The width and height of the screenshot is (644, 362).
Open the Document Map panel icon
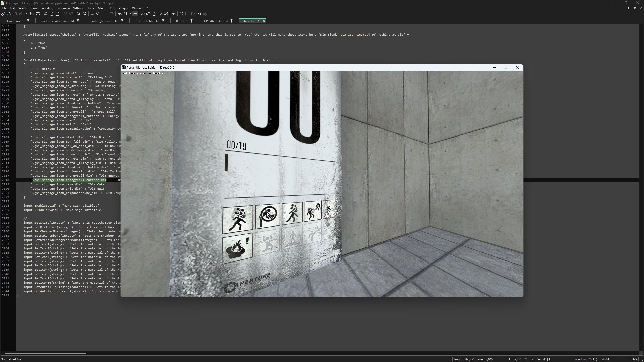[x=148, y=14]
